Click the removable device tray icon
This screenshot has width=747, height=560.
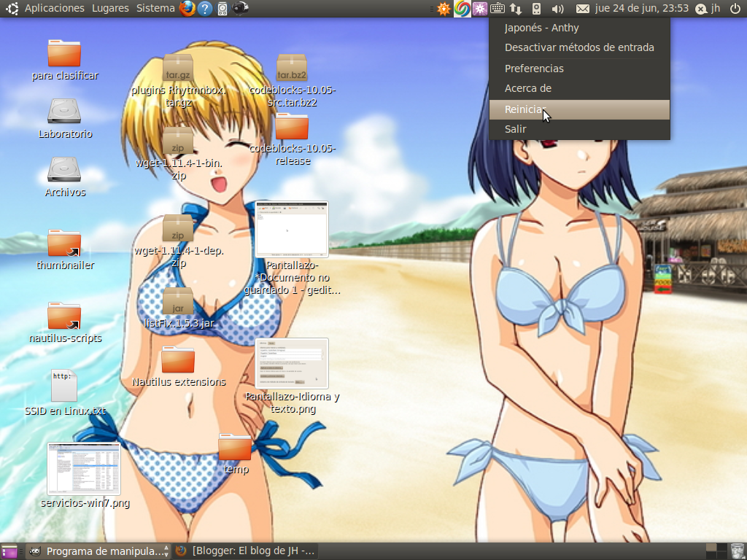536,9
